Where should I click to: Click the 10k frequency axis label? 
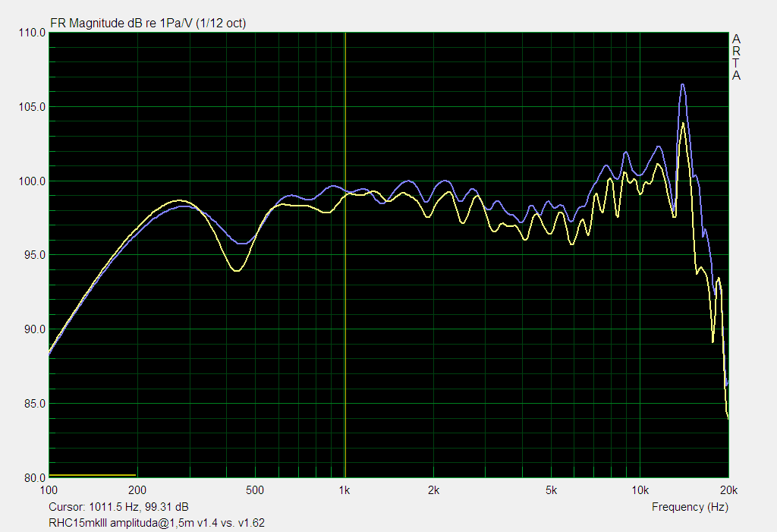(x=640, y=490)
